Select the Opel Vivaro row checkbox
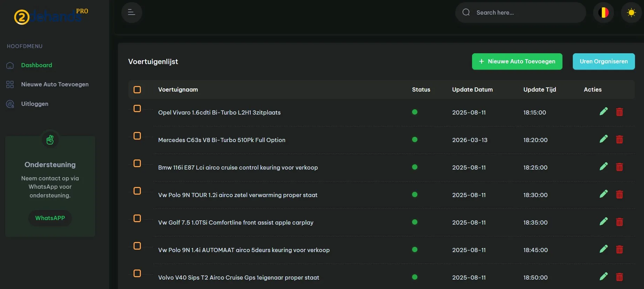644x289 pixels. [x=137, y=109]
